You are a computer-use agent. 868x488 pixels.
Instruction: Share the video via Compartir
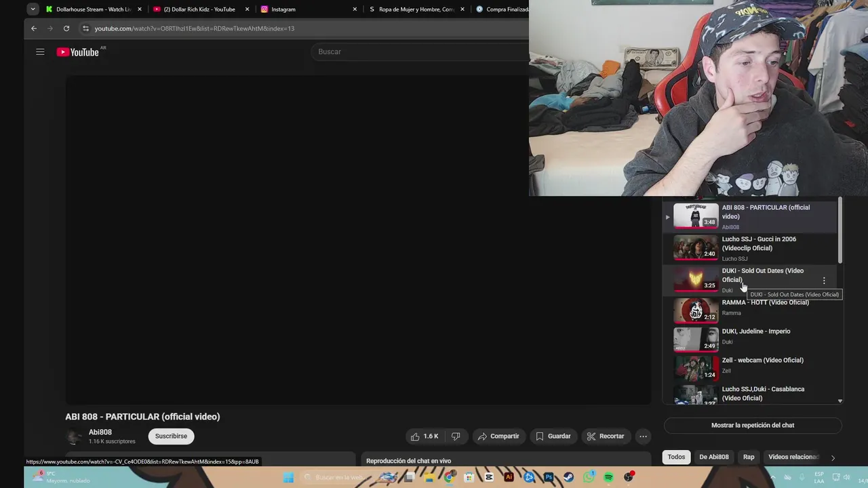tap(498, 436)
